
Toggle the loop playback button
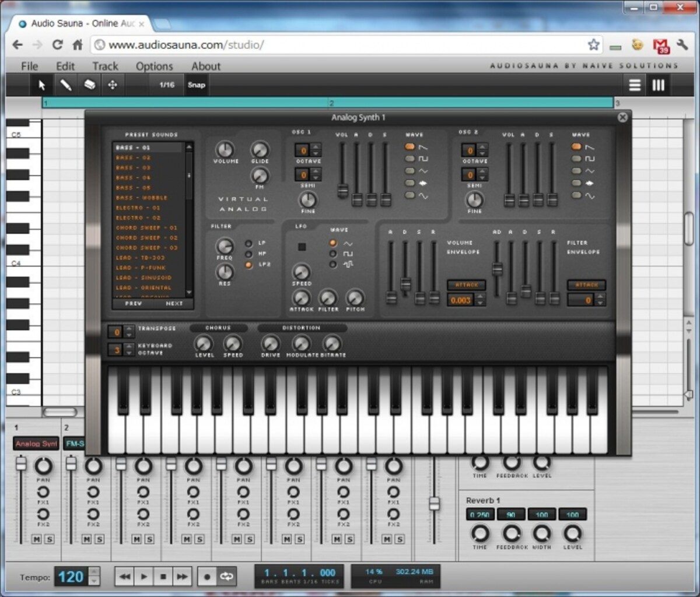(226, 577)
